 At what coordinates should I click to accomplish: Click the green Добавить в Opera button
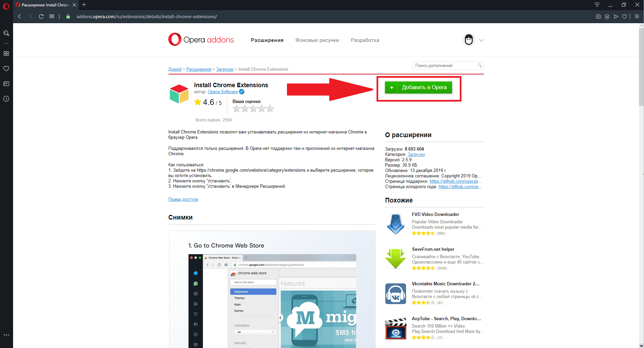[418, 88]
